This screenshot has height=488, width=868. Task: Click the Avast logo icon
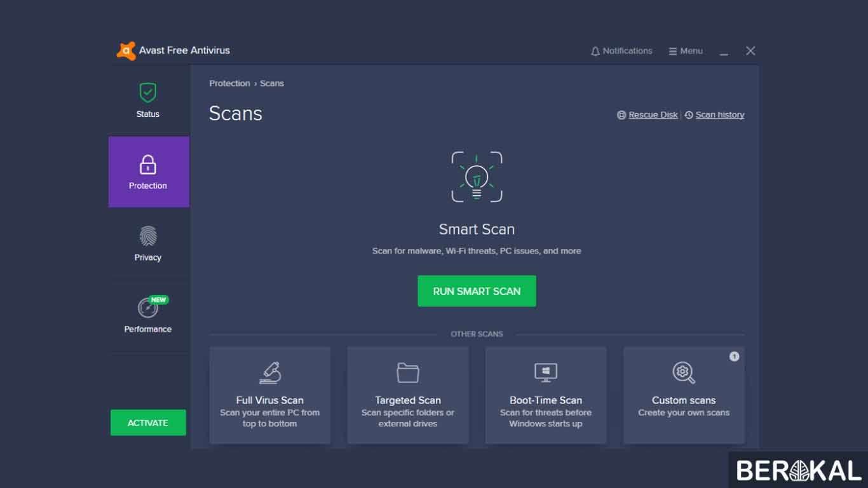pyautogui.click(x=126, y=51)
